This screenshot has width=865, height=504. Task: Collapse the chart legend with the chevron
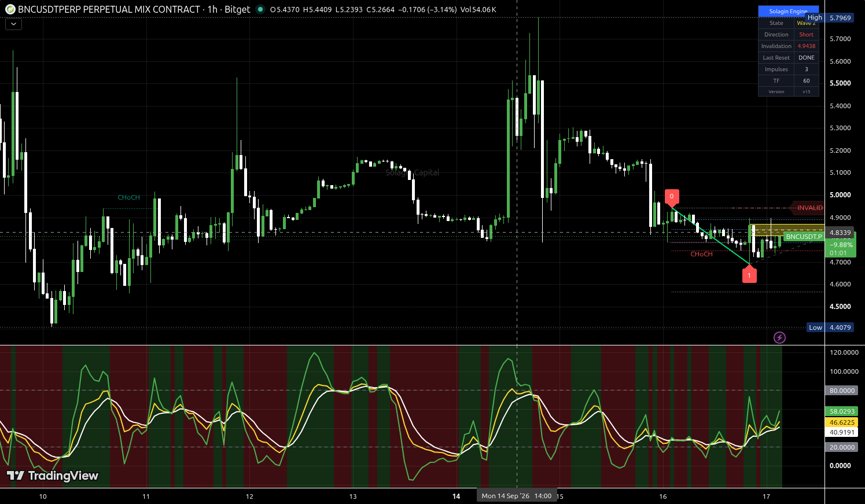click(x=13, y=24)
